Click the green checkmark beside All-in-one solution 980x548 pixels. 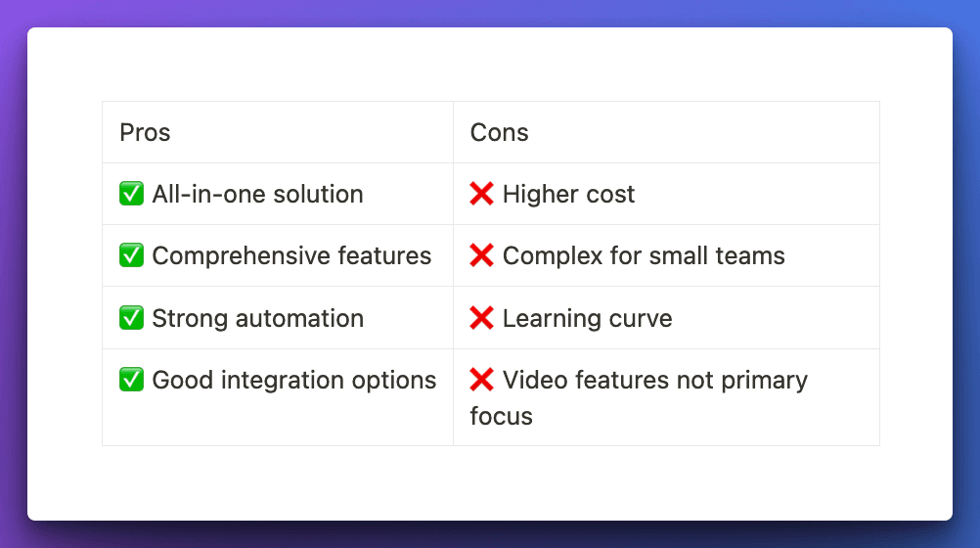pos(131,195)
